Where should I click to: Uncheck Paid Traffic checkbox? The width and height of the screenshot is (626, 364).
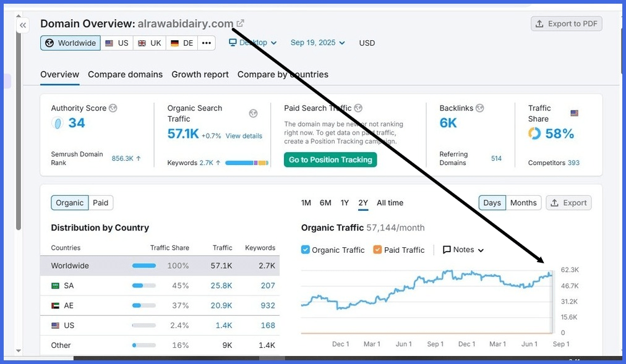pyautogui.click(x=377, y=250)
